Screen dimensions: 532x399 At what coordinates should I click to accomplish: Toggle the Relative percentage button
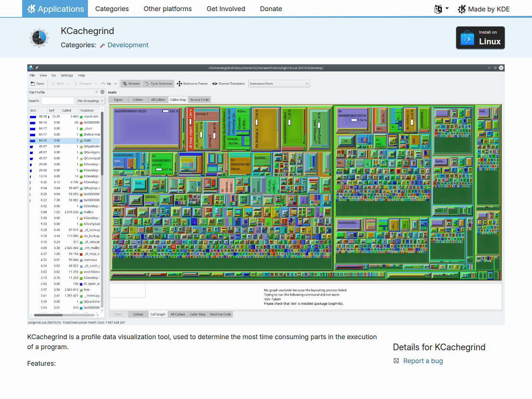pos(132,83)
